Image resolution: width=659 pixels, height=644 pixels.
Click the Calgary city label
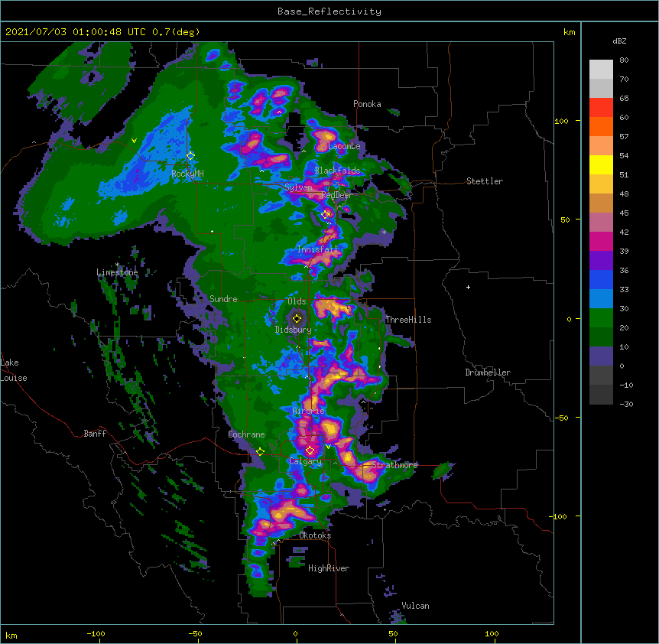coord(306,461)
